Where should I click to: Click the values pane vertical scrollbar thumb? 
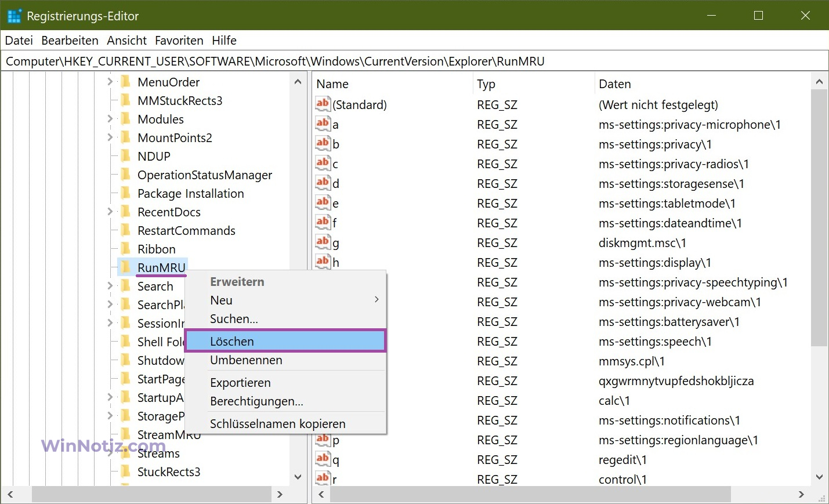(x=819, y=218)
